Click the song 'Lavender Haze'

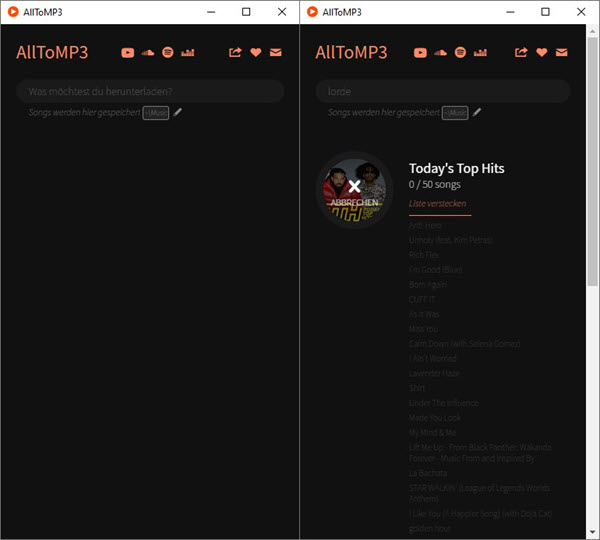click(x=434, y=374)
